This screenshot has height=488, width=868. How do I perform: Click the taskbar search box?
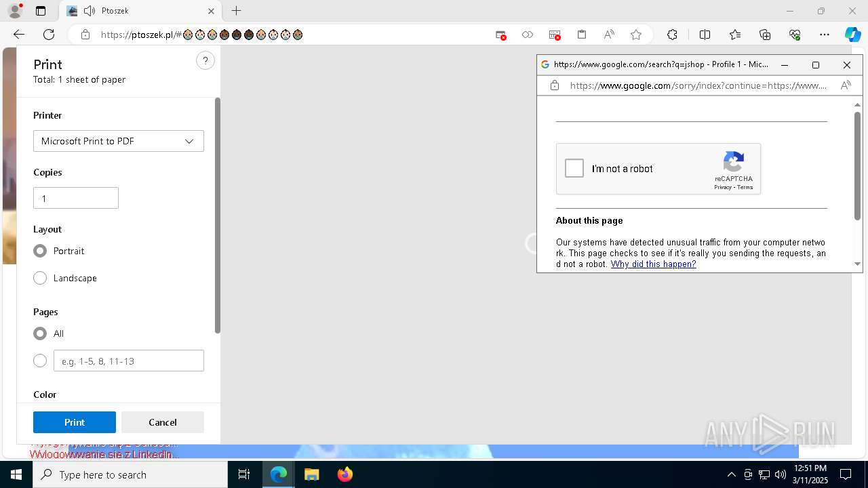click(x=130, y=474)
